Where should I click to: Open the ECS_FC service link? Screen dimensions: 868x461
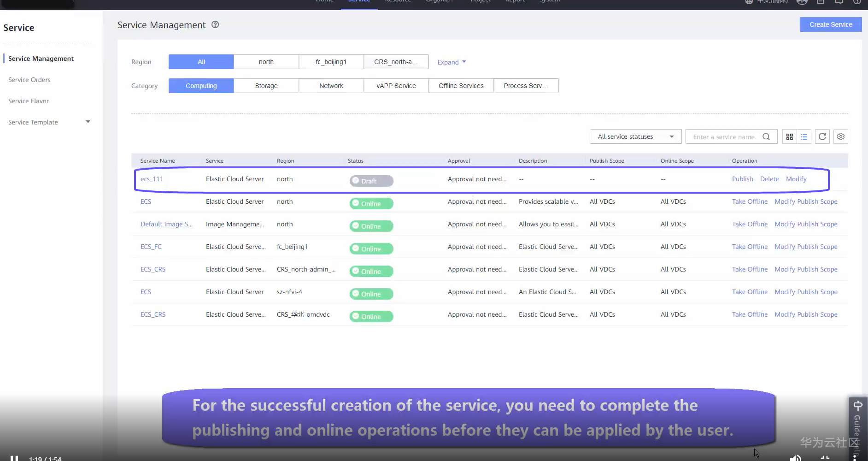point(151,247)
